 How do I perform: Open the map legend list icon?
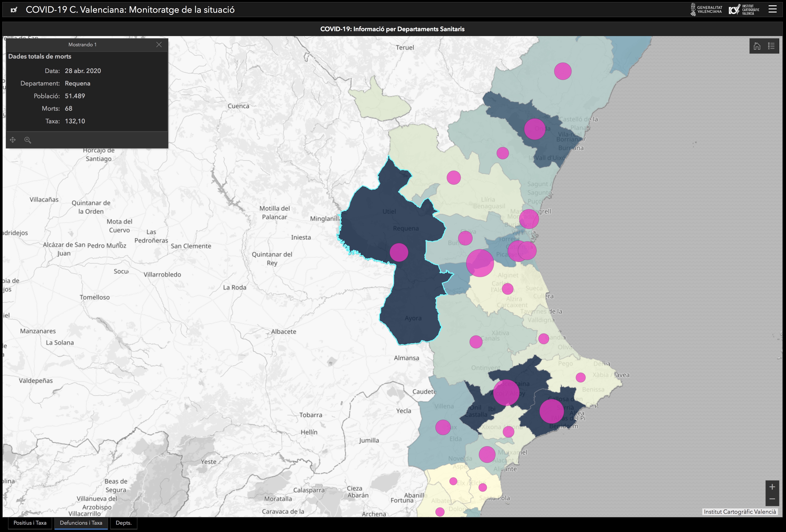tap(771, 46)
